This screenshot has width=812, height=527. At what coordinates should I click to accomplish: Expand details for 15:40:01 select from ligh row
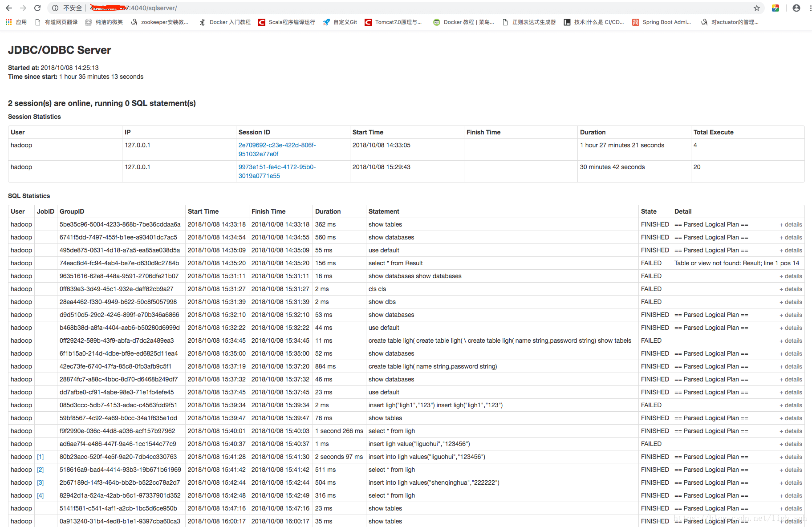791,431
